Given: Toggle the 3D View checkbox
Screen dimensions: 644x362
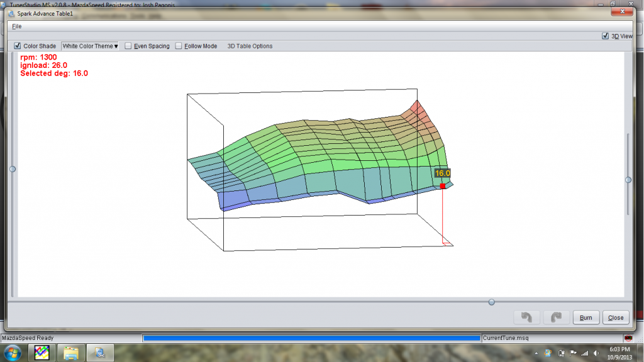Looking at the screenshot, I should click(605, 36).
